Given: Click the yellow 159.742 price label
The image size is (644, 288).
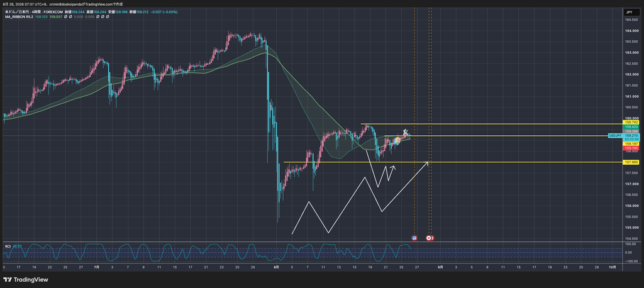Looking at the screenshot, I should (x=630, y=123).
